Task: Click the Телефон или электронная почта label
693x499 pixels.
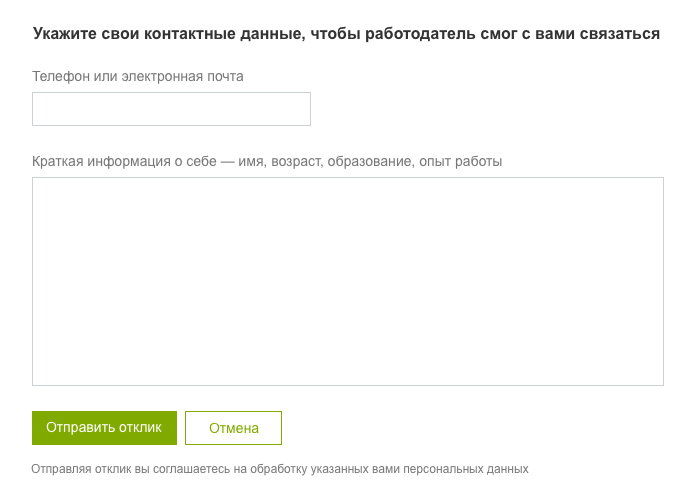Action: point(138,75)
